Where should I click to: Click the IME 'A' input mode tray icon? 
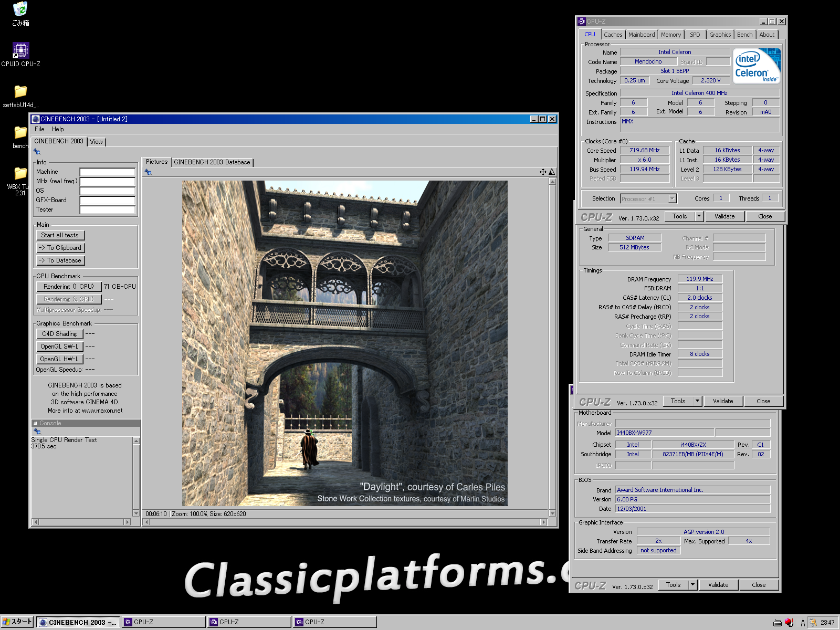[803, 623]
